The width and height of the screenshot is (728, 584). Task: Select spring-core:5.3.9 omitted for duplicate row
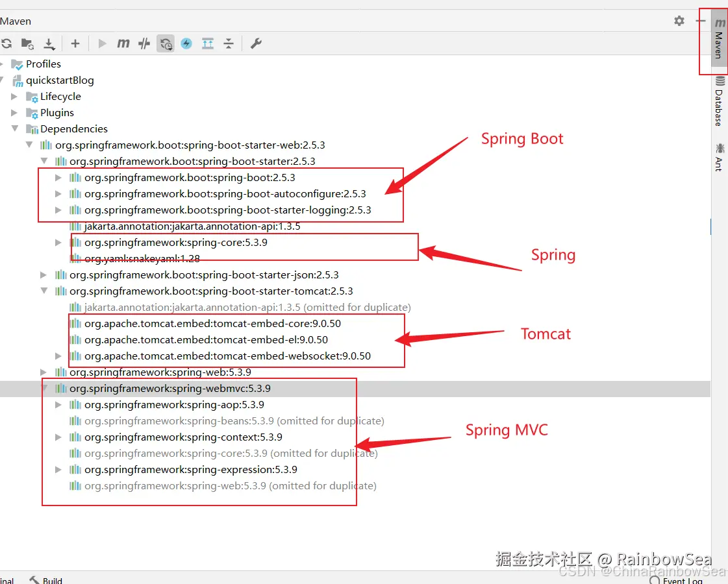pyautogui.click(x=231, y=454)
